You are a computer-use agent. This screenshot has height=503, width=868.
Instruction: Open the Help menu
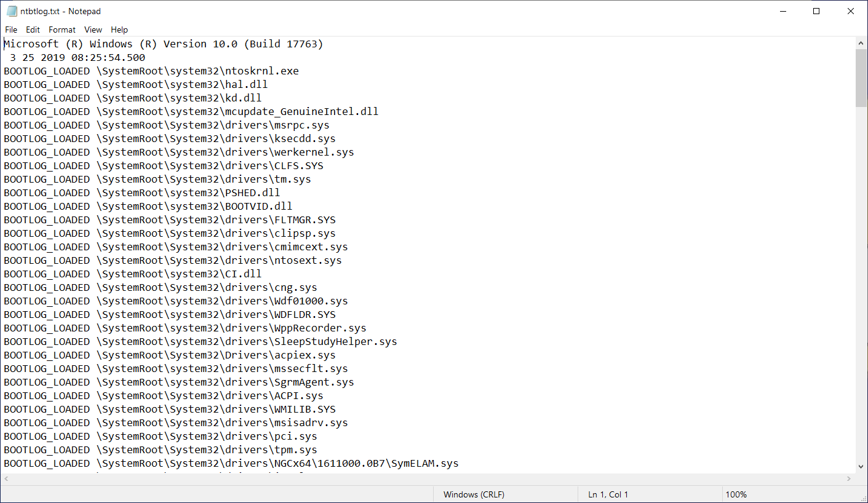[x=119, y=30]
